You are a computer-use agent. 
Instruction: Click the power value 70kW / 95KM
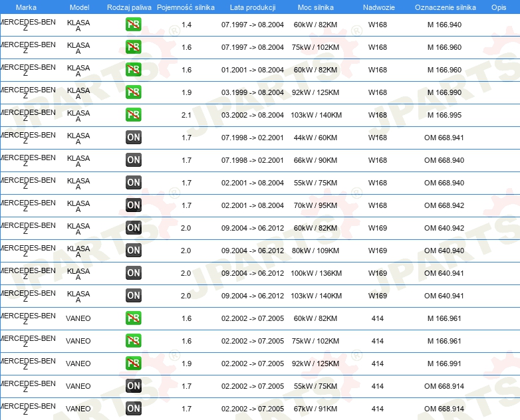[315, 205]
